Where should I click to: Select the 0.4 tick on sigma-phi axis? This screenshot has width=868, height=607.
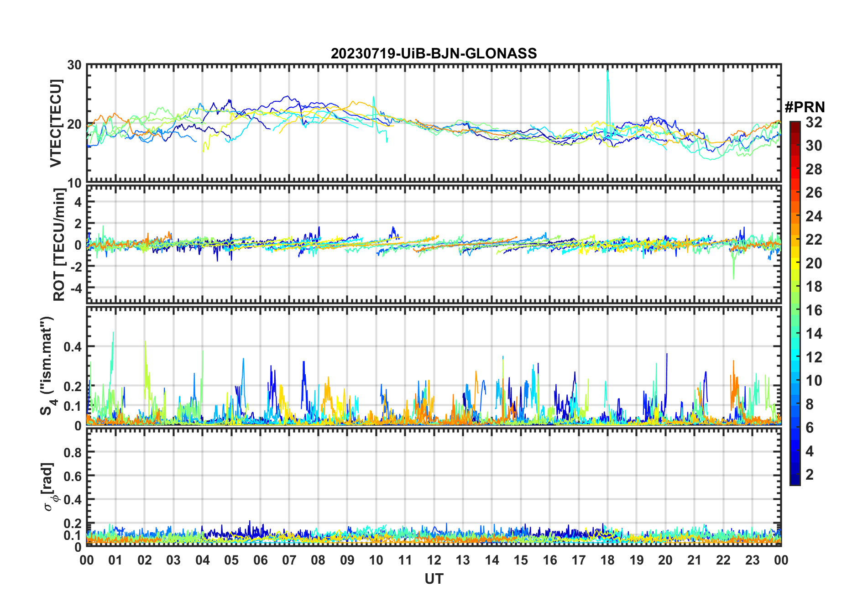[73, 499]
